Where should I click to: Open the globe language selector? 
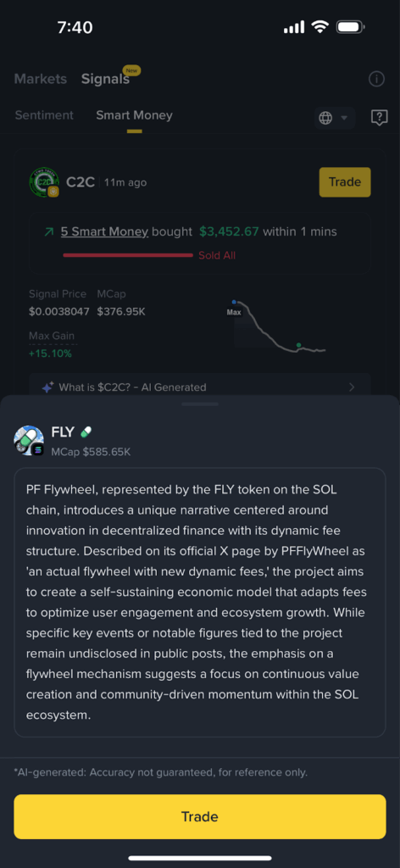tap(335, 118)
